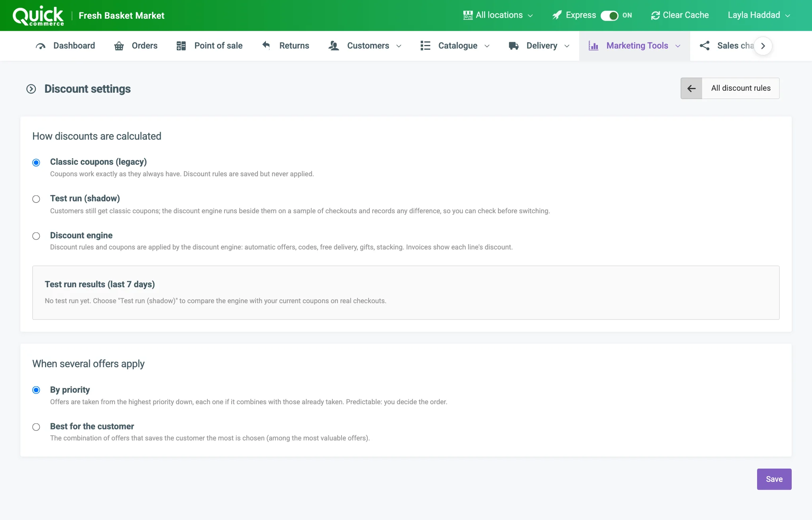Click the Express rocket icon

tap(557, 15)
